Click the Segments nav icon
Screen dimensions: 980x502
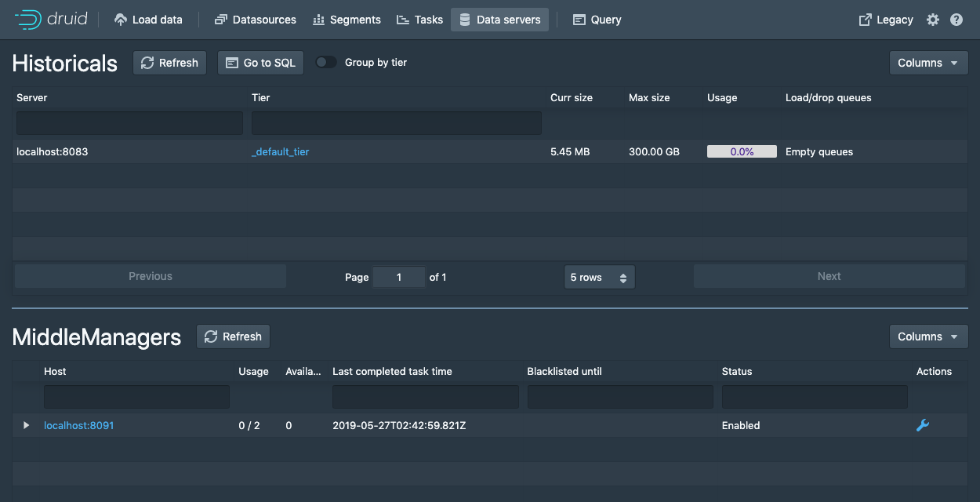(318, 20)
